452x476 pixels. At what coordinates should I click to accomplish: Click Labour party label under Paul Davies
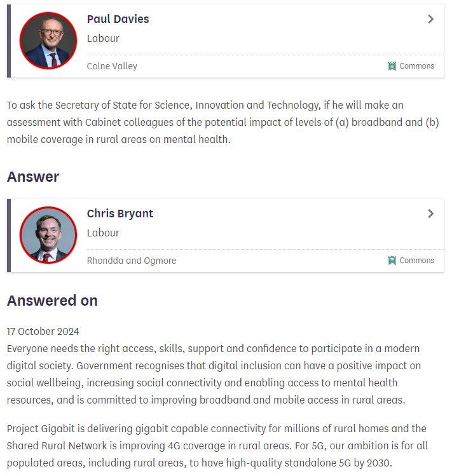click(x=103, y=38)
